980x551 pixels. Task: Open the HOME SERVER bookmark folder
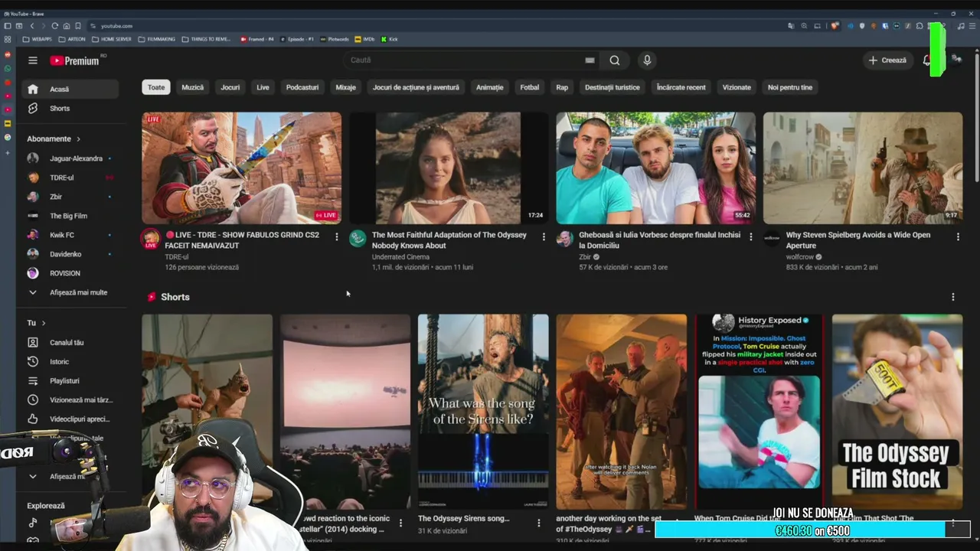[112, 39]
